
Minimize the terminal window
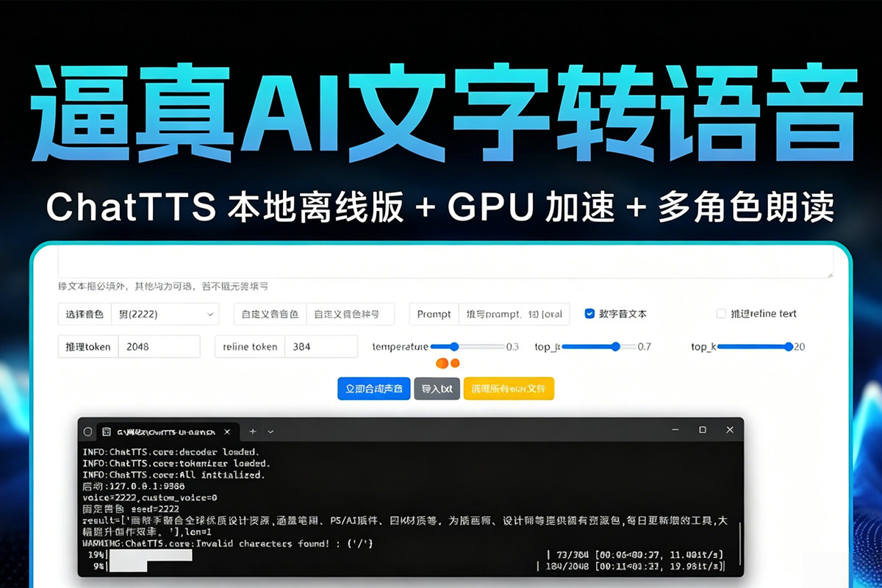coord(675,429)
